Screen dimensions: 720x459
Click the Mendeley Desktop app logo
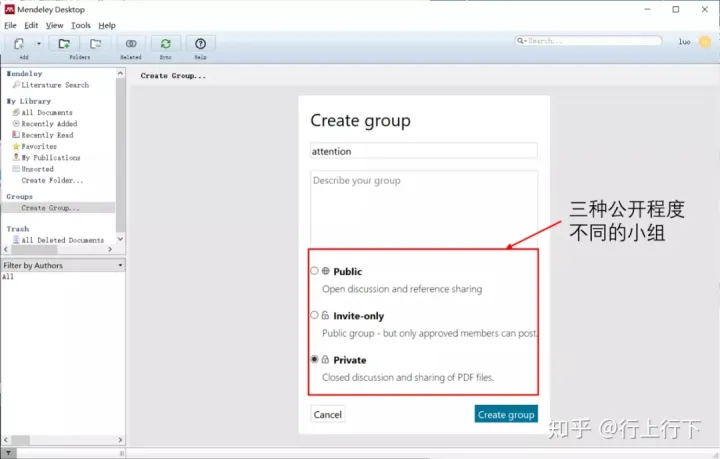(x=9, y=9)
